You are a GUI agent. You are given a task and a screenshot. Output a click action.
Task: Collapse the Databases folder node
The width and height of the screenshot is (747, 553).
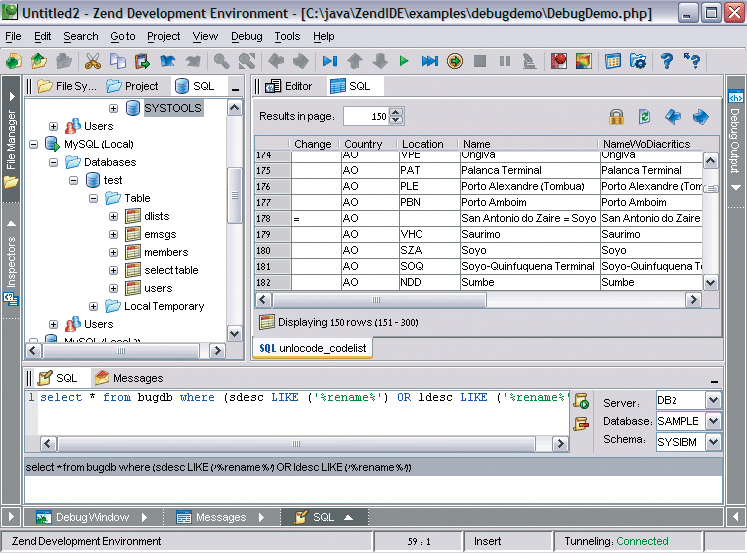pyautogui.click(x=53, y=162)
